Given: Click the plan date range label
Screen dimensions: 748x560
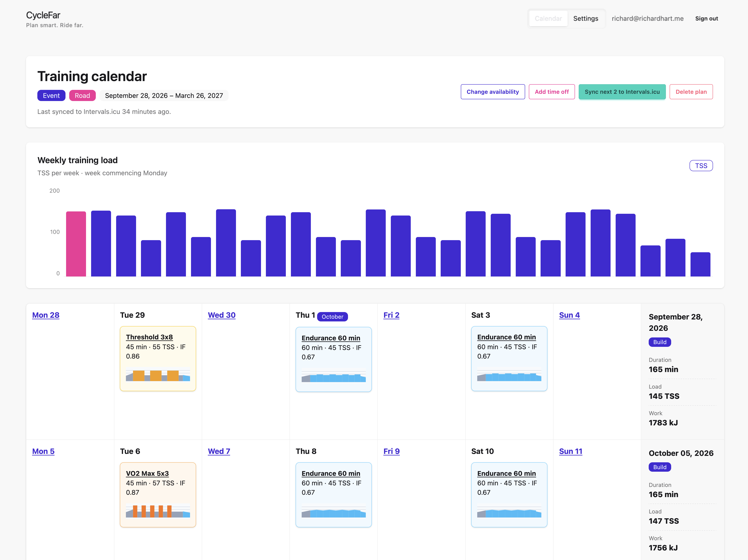Looking at the screenshot, I should pyautogui.click(x=164, y=96).
